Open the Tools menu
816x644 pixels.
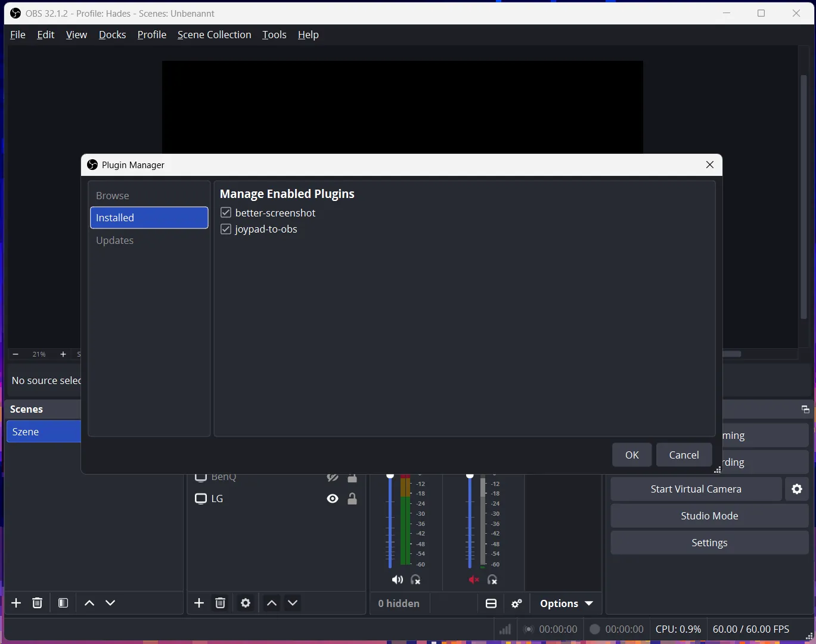pos(274,35)
